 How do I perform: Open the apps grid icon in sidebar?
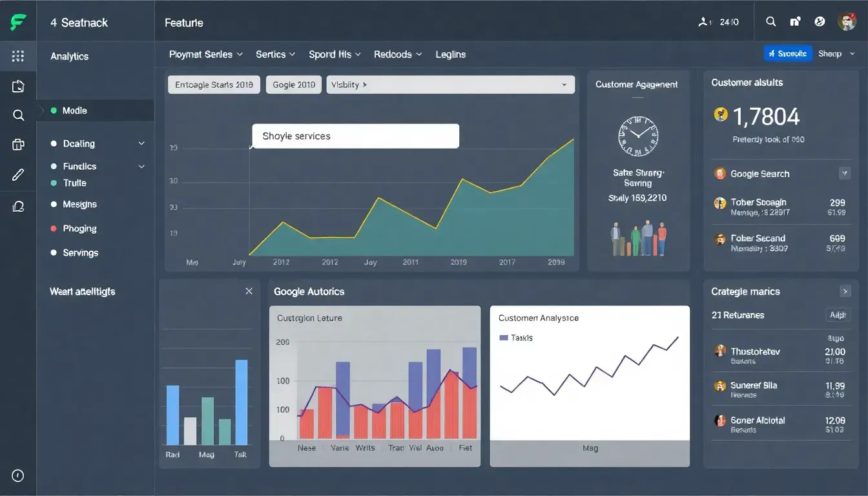tap(18, 56)
